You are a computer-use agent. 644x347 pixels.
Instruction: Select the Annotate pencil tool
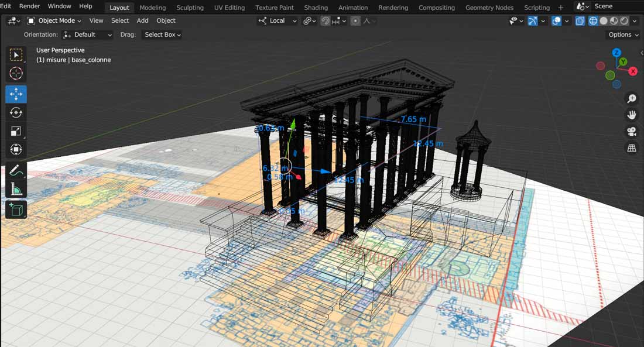16,170
